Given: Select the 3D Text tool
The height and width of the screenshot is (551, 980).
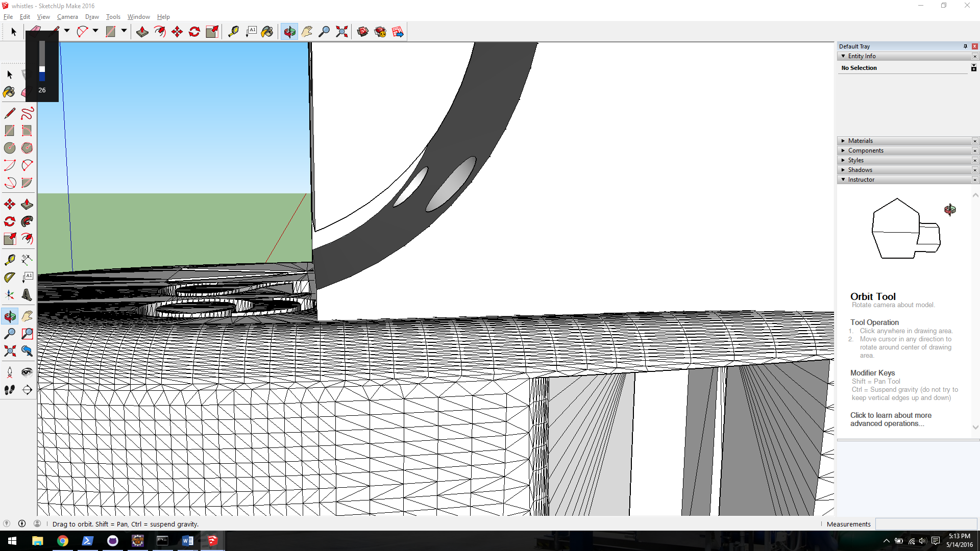Looking at the screenshot, I should [27, 295].
